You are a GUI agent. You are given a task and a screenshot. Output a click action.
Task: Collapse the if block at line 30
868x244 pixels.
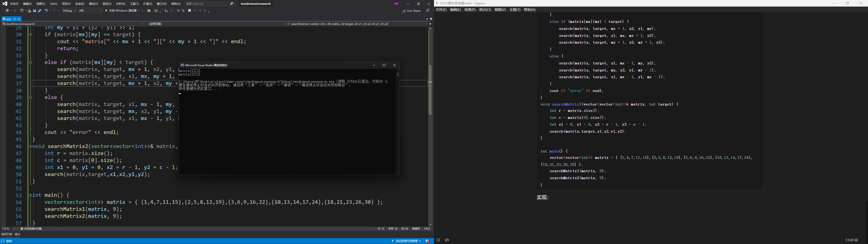tap(30, 35)
